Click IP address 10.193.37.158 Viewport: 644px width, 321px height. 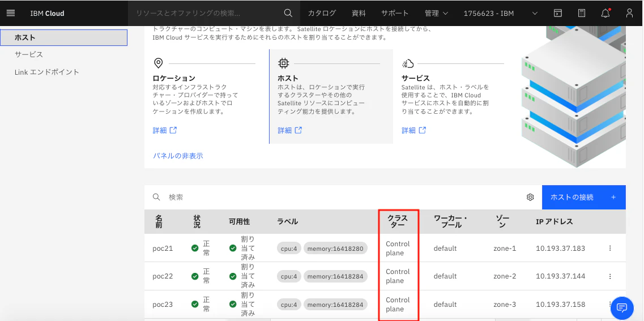[x=561, y=305]
